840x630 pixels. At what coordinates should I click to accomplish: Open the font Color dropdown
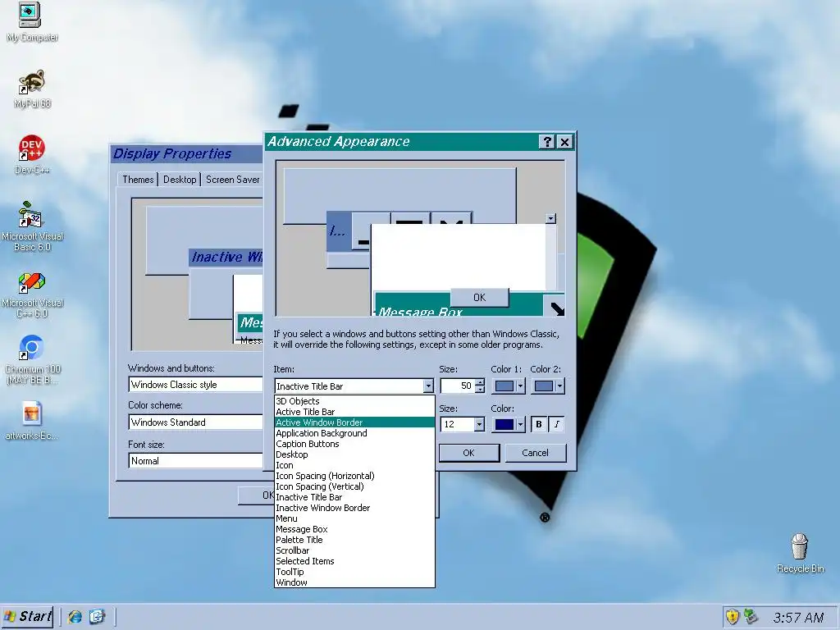click(509, 424)
